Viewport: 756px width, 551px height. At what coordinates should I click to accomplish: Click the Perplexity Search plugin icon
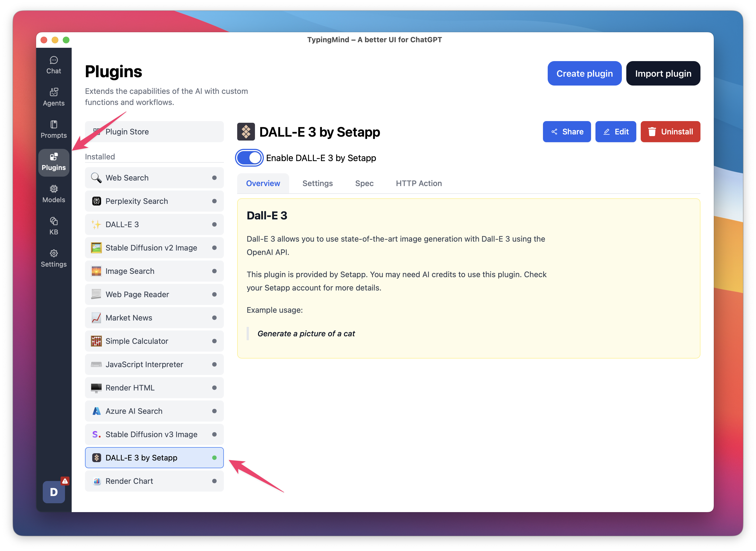96,201
